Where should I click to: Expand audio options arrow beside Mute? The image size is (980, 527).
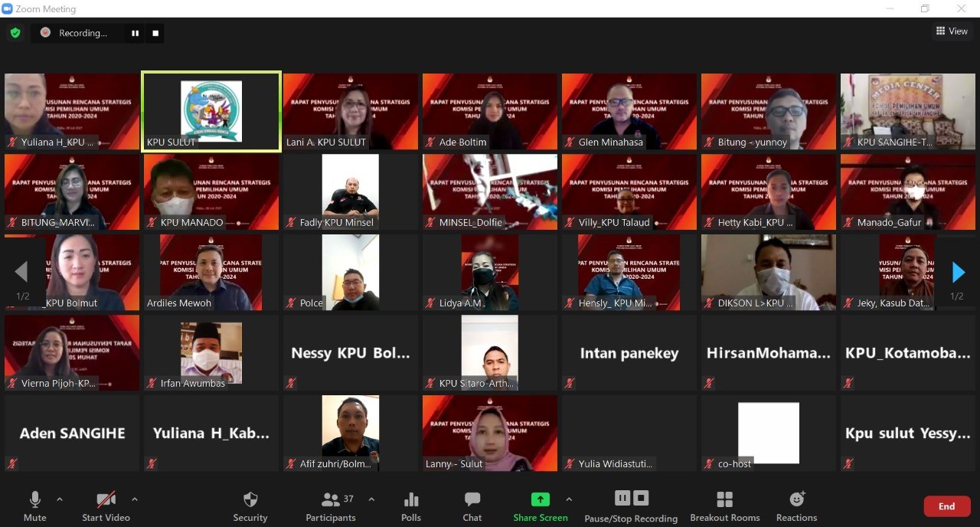click(60, 499)
